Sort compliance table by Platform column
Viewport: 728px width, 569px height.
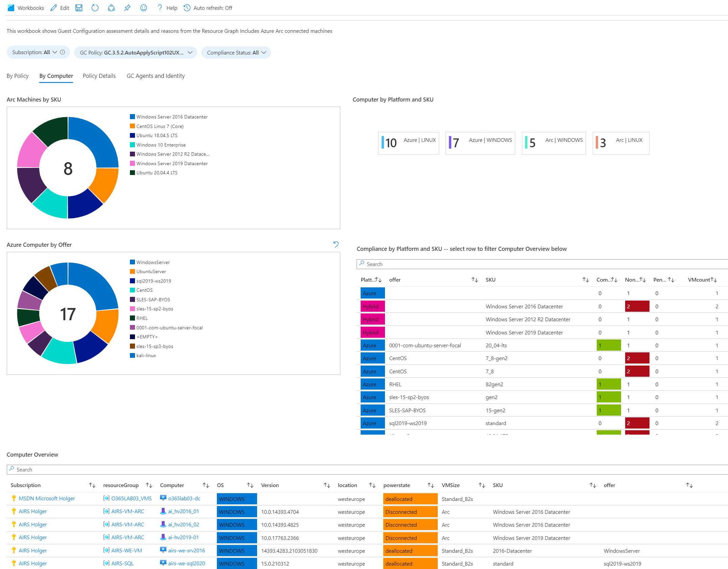point(378,280)
